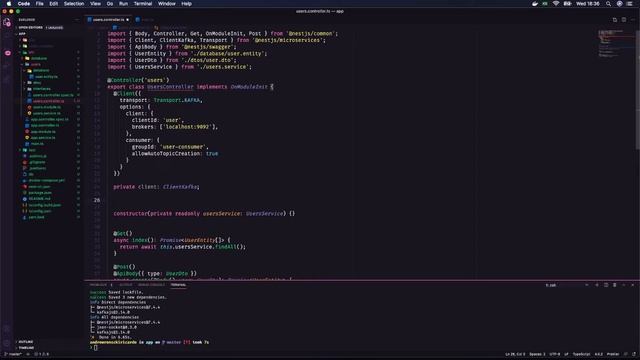This screenshot has height=360, width=640.
Task: Click the notifications bell in status bar
Action: click(634, 354)
